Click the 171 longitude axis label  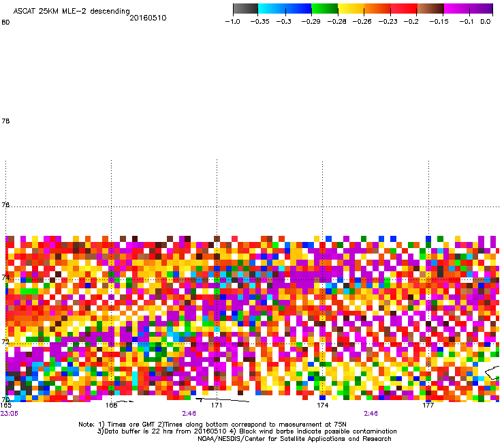click(217, 406)
